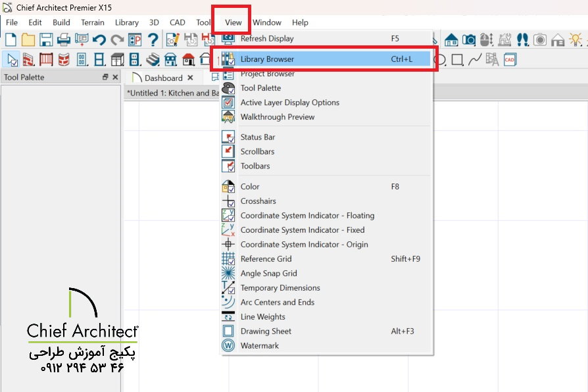This screenshot has height=392, width=588.
Task: Switch to the Dashboard tab
Action: point(164,78)
